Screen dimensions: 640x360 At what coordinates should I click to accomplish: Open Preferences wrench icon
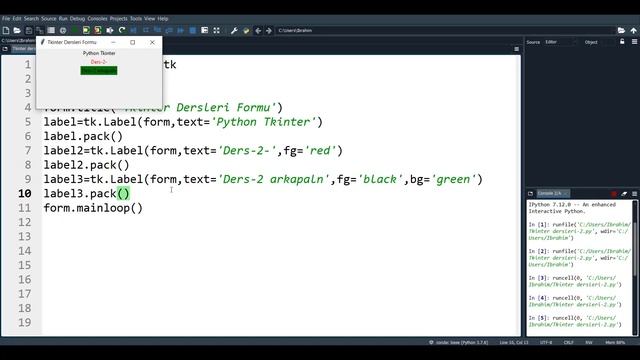pos(234,31)
